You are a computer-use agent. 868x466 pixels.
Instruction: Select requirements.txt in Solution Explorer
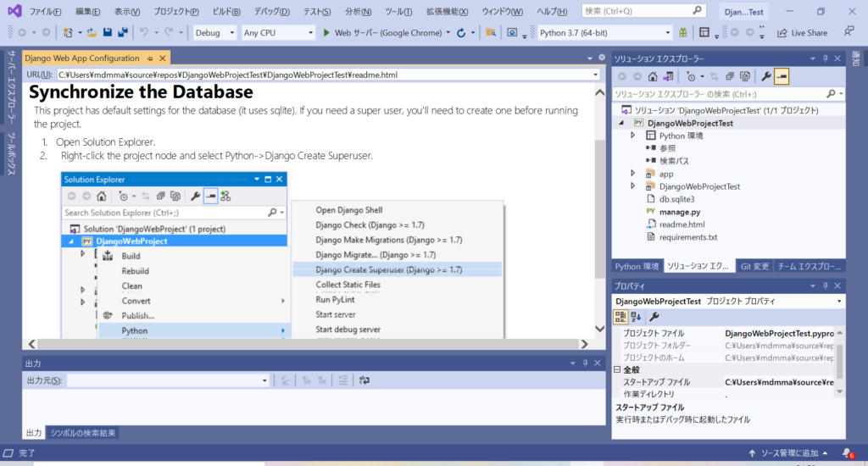(688, 237)
